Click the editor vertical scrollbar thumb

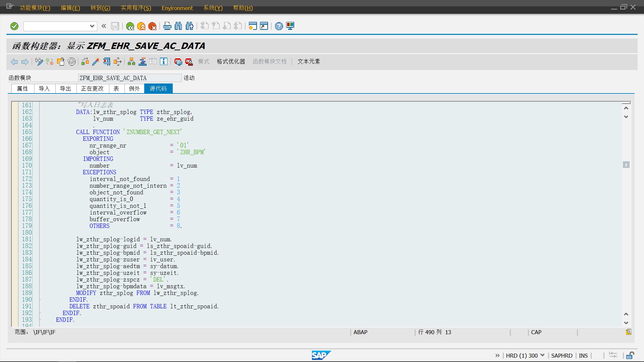tap(626, 165)
